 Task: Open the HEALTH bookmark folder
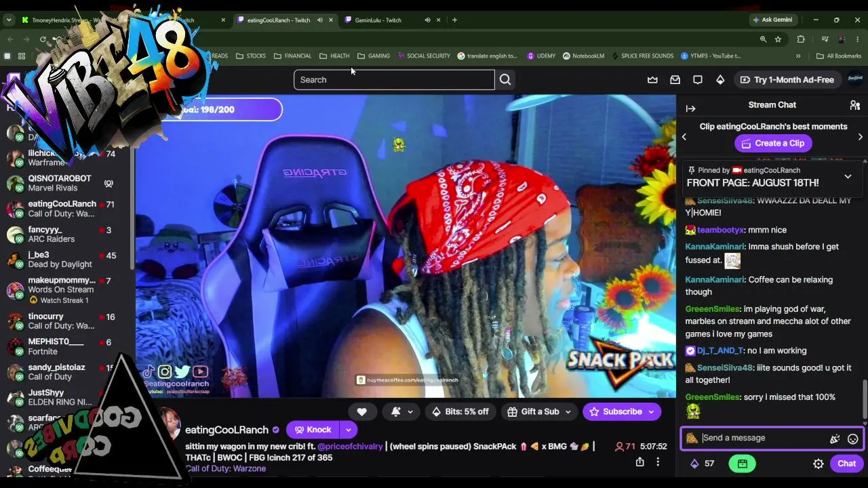pos(334,56)
